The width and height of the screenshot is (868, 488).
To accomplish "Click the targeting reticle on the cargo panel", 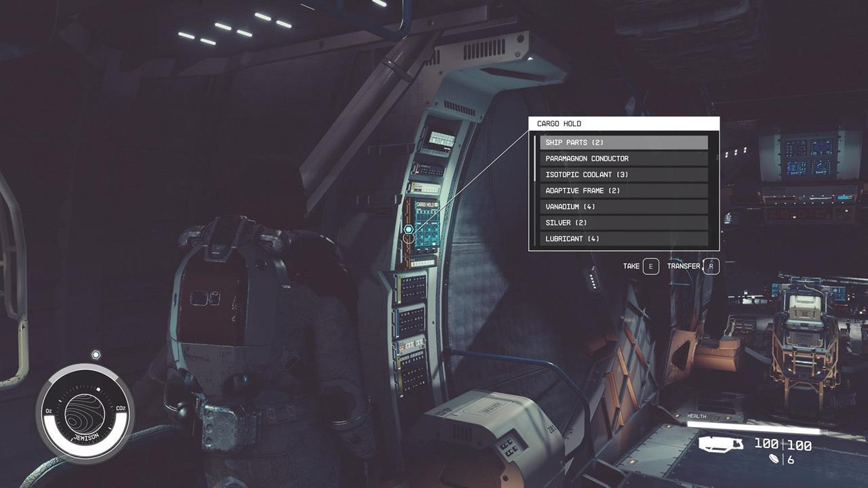I will pyautogui.click(x=409, y=230).
